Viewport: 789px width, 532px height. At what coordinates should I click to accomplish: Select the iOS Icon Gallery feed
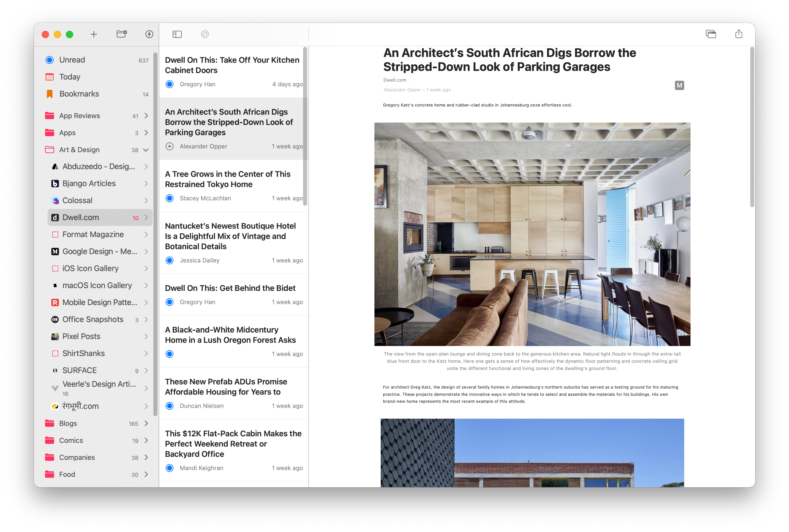100,268
